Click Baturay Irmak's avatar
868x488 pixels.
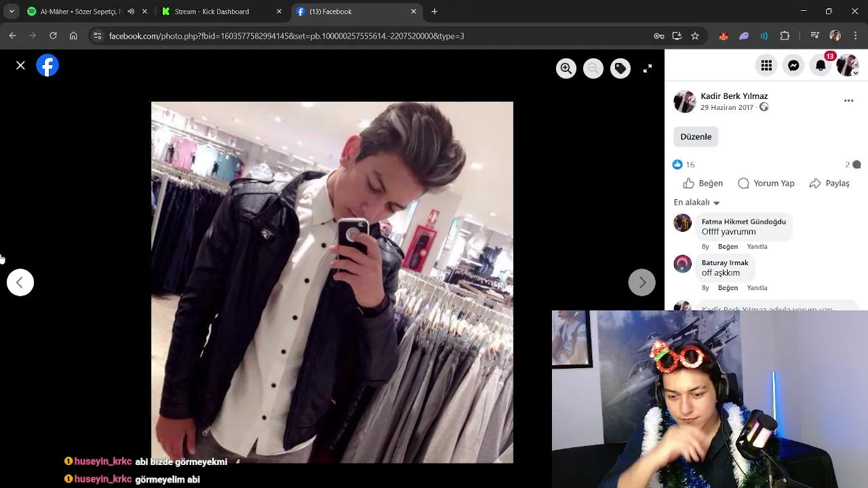coord(683,264)
